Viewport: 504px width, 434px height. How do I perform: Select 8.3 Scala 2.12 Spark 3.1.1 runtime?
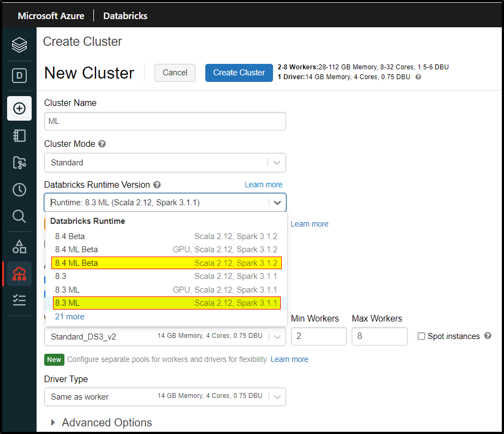click(x=166, y=276)
